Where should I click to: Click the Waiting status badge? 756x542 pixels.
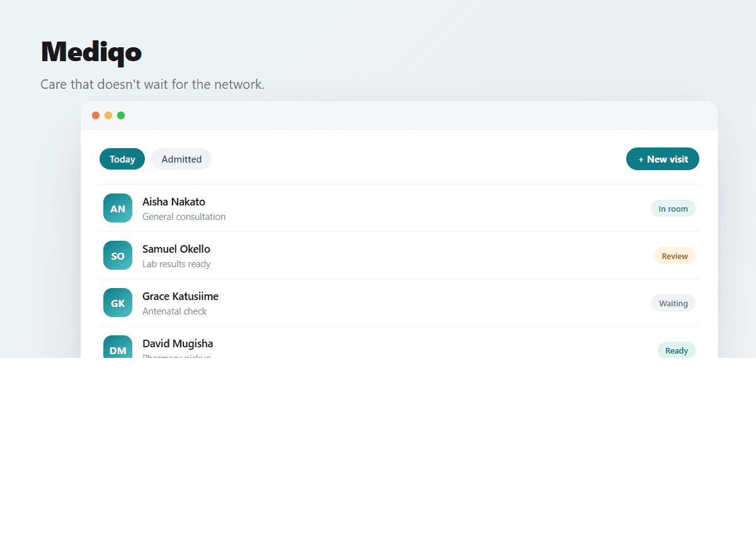click(x=673, y=303)
